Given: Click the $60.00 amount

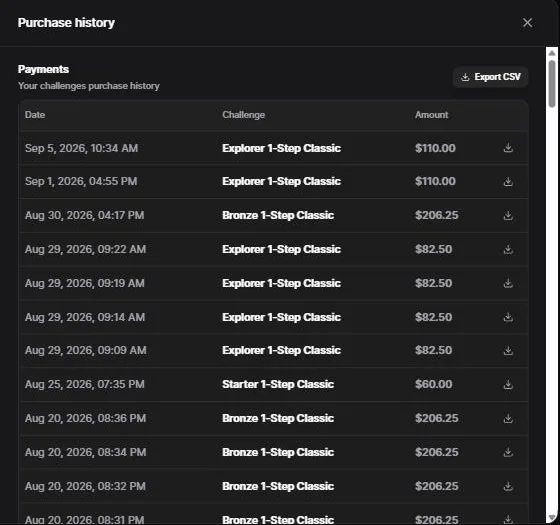Looking at the screenshot, I should pyautogui.click(x=434, y=384).
